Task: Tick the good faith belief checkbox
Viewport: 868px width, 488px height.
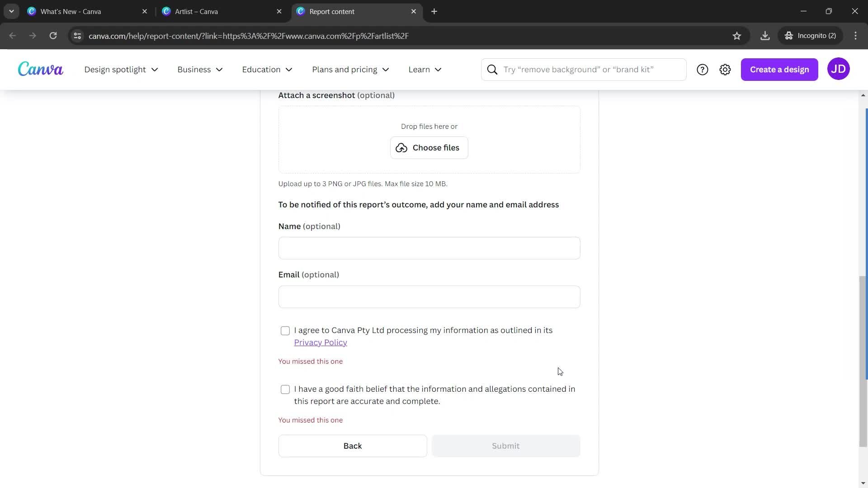Action: (x=285, y=389)
